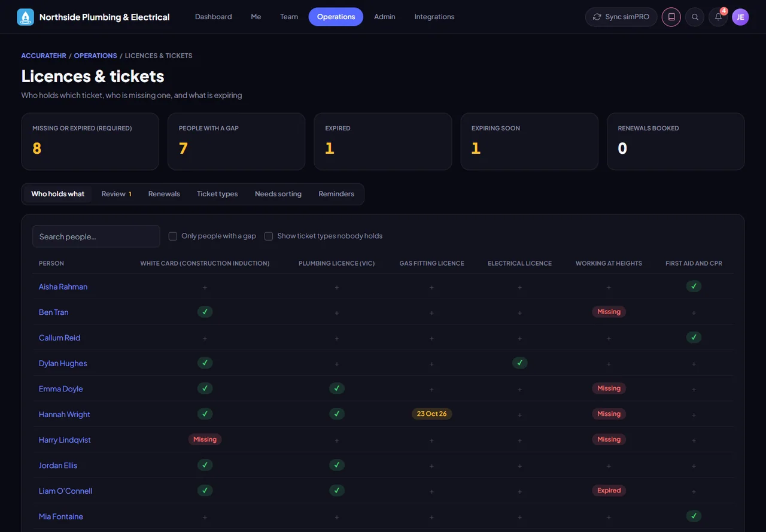Go to the Needs sorting tab
Image resolution: width=766 pixels, height=532 pixels.
pyautogui.click(x=278, y=194)
